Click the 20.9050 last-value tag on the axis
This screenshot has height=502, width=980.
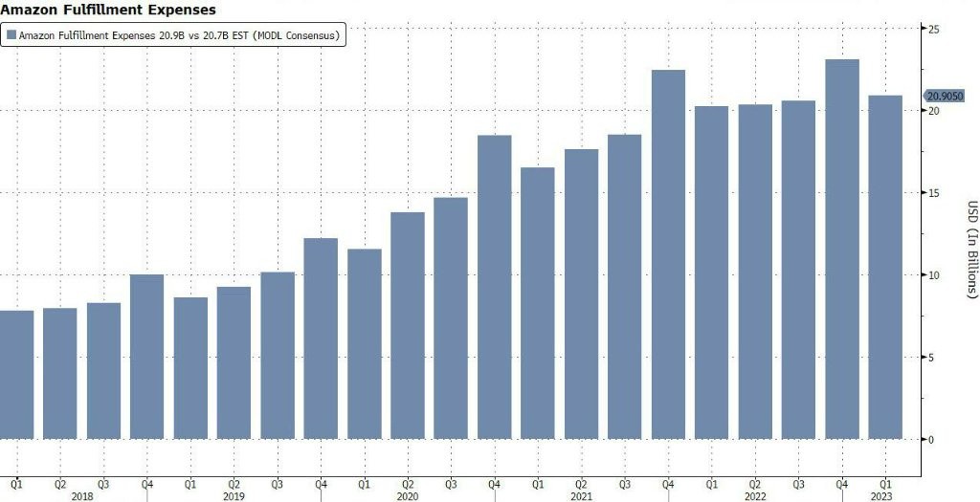coord(945,97)
